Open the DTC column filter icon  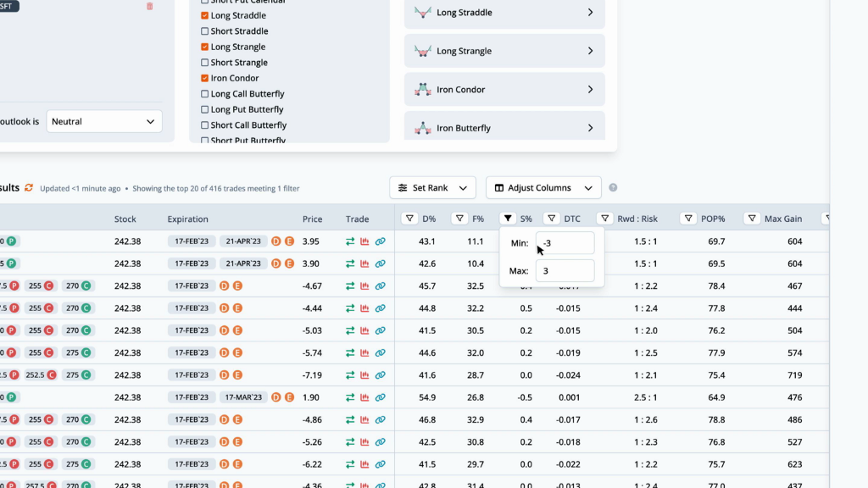click(551, 219)
